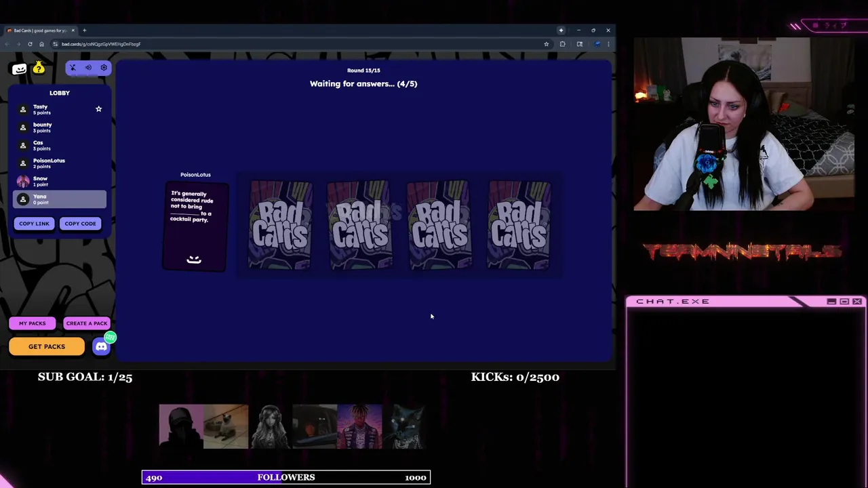Click the Round 15/15 text
Screen dimensions: 868x488
(x=363, y=70)
